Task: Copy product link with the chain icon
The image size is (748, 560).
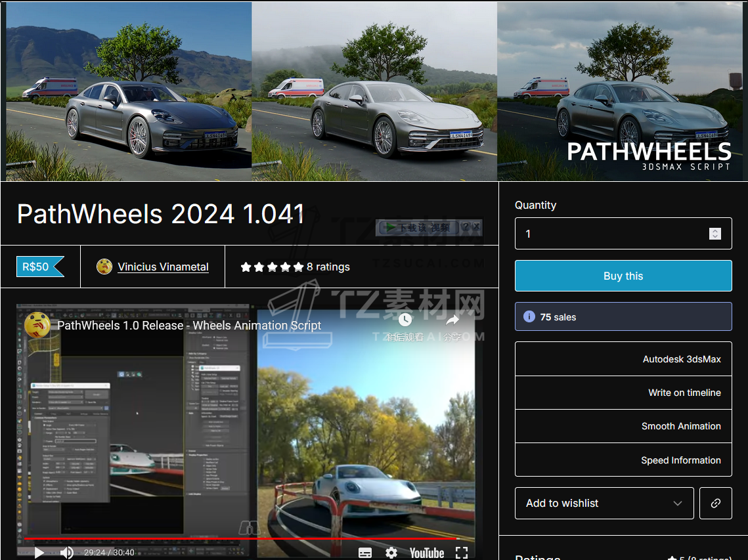Action: 715,503
